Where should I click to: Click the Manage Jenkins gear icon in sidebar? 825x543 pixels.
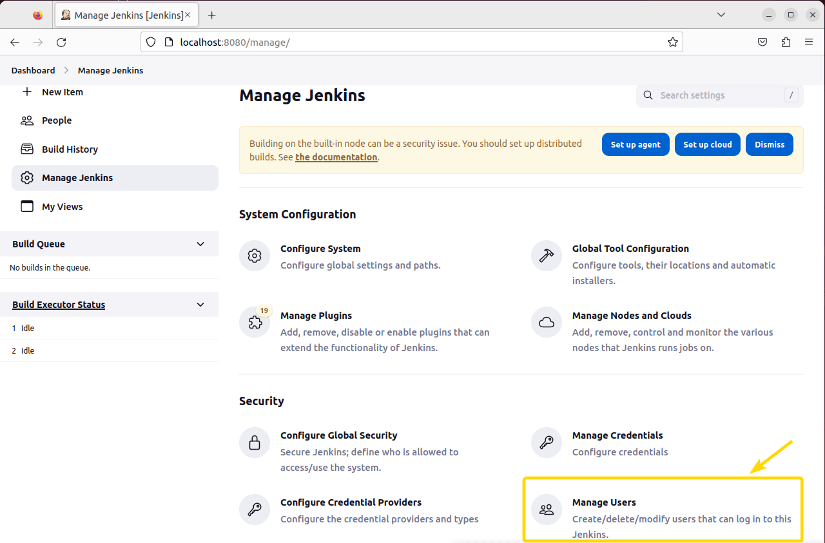[27, 178]
